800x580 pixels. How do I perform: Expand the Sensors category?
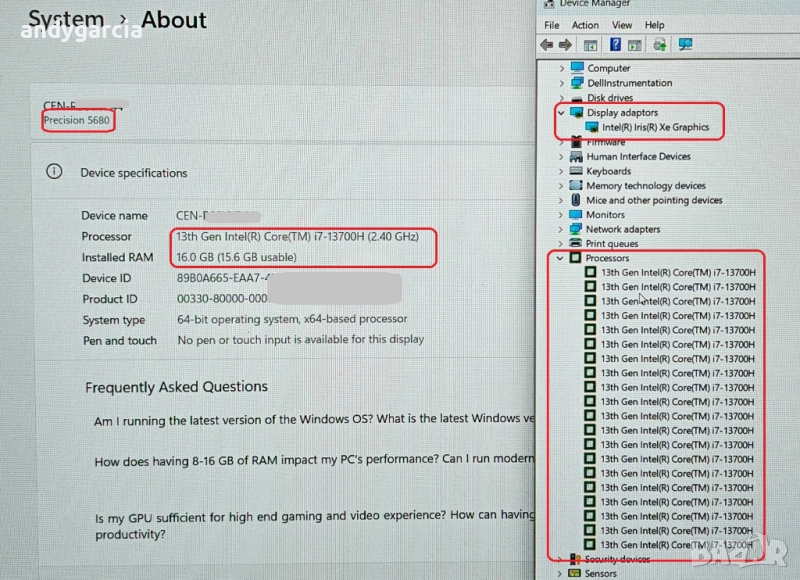(x=561, y=574)
